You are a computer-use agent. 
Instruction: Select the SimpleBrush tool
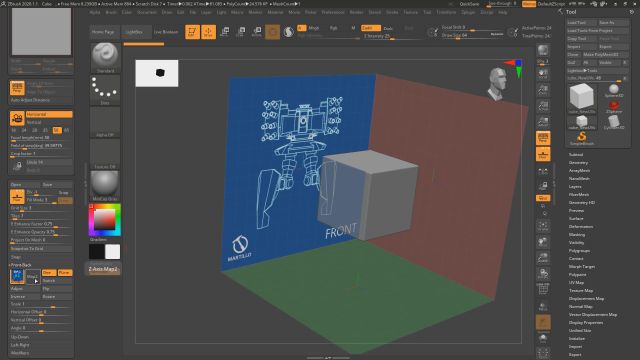582,138
